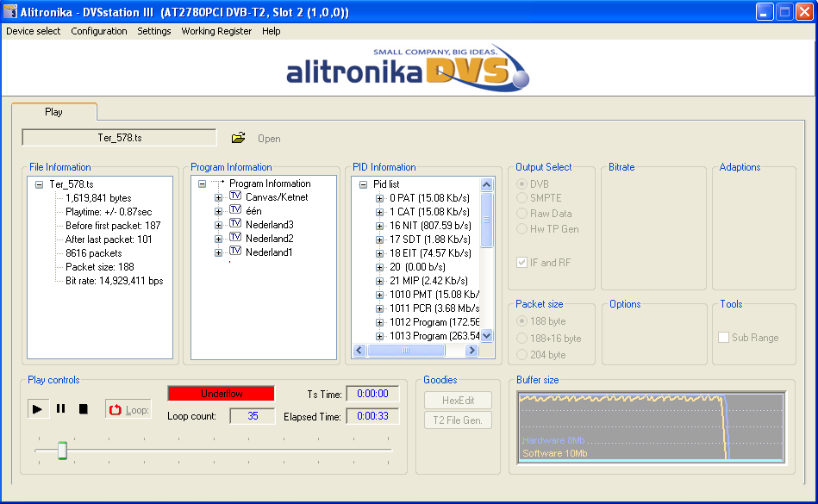Click the playback position slider thumb

62,451
